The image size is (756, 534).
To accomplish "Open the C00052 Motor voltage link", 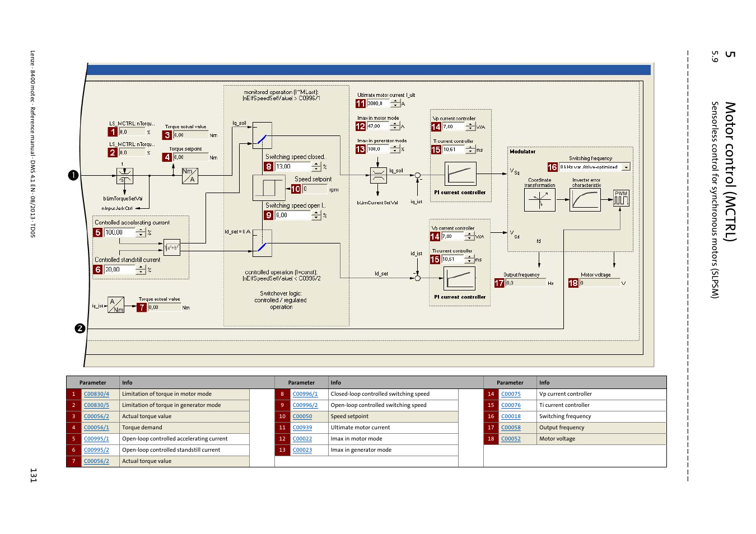I will (511, 439).
